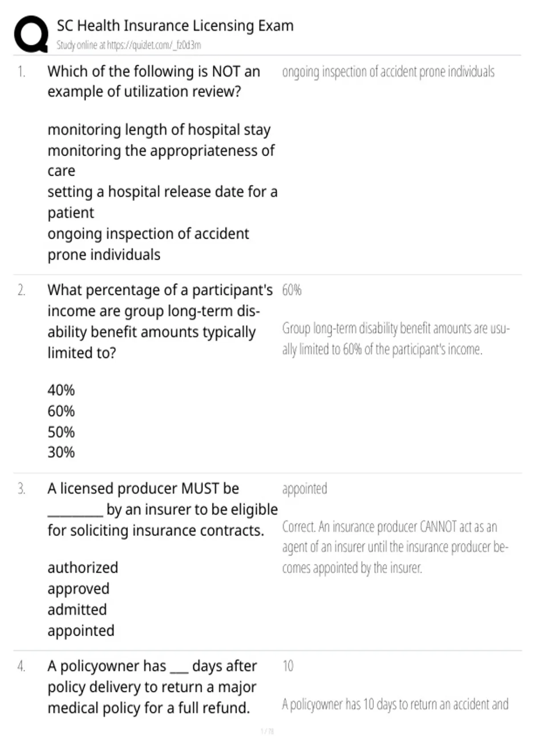The width and height of the screenshot is (534, 756).
Task: Click the group long-term disability explanation text
Action: coord(396,339)
